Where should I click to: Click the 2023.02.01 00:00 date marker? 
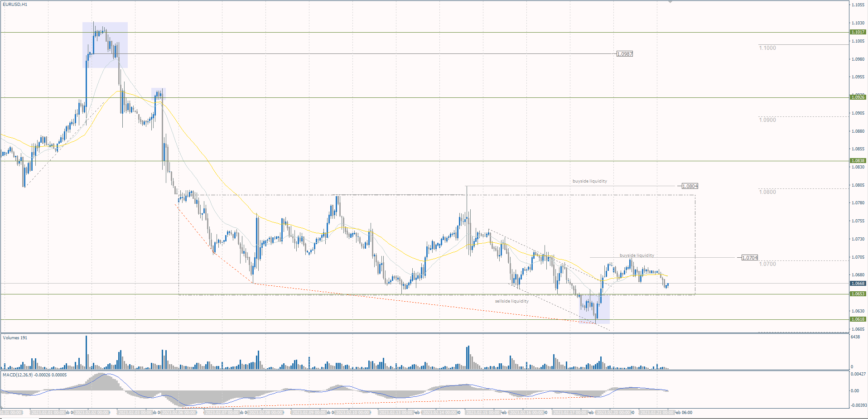pyautogui.click(x=47, y=413)
